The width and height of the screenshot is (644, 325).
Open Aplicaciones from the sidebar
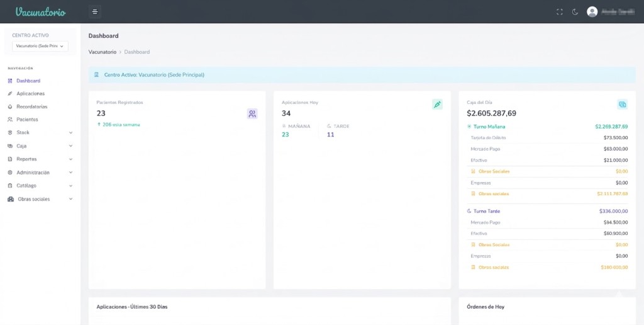tap(31, 93)
